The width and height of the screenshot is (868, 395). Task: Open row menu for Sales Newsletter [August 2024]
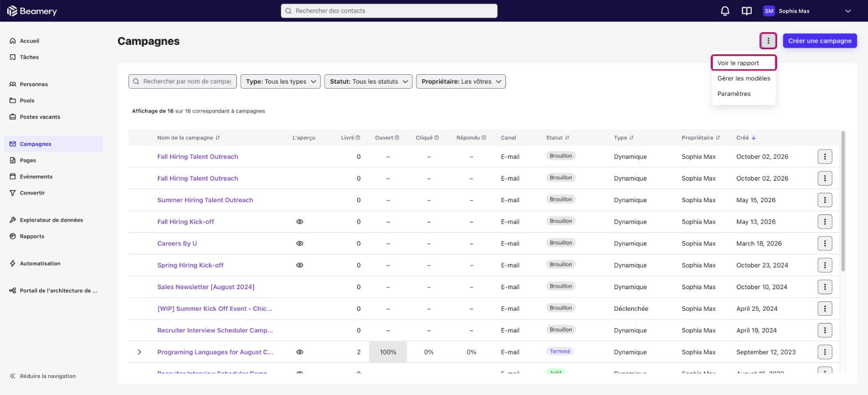[x=825, y=287]
